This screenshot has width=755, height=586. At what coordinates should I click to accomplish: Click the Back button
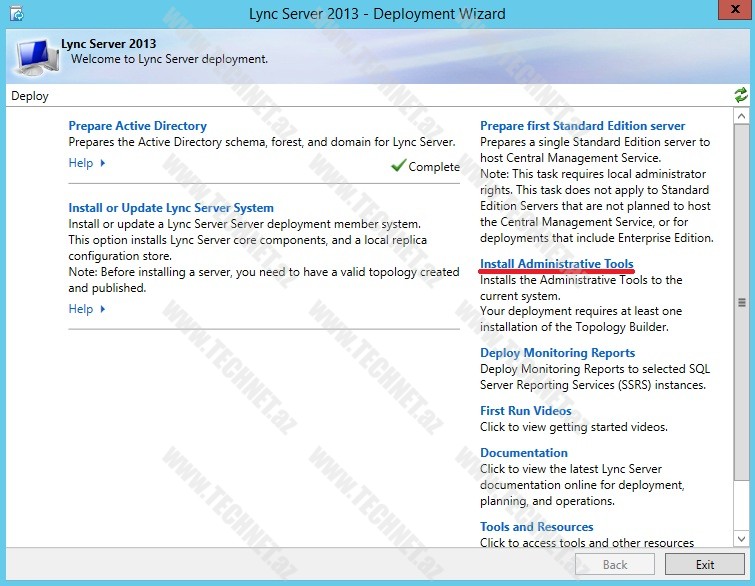(615, 564)
